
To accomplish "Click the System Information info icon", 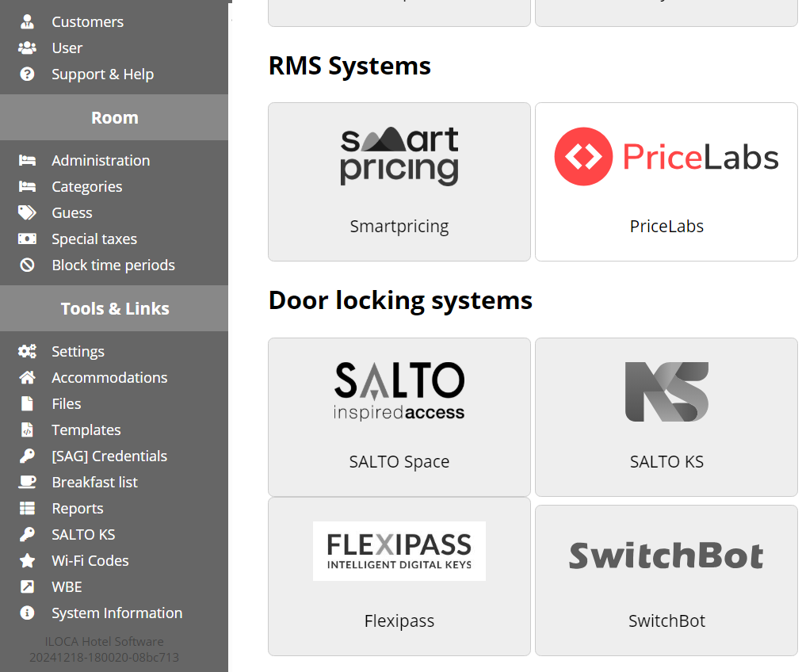I will click(x=27, y=613).
